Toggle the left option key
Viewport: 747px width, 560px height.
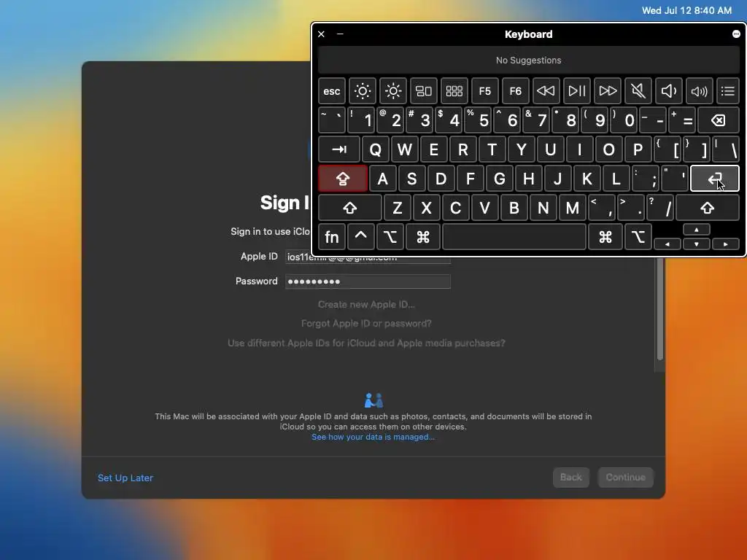(390, 237)
